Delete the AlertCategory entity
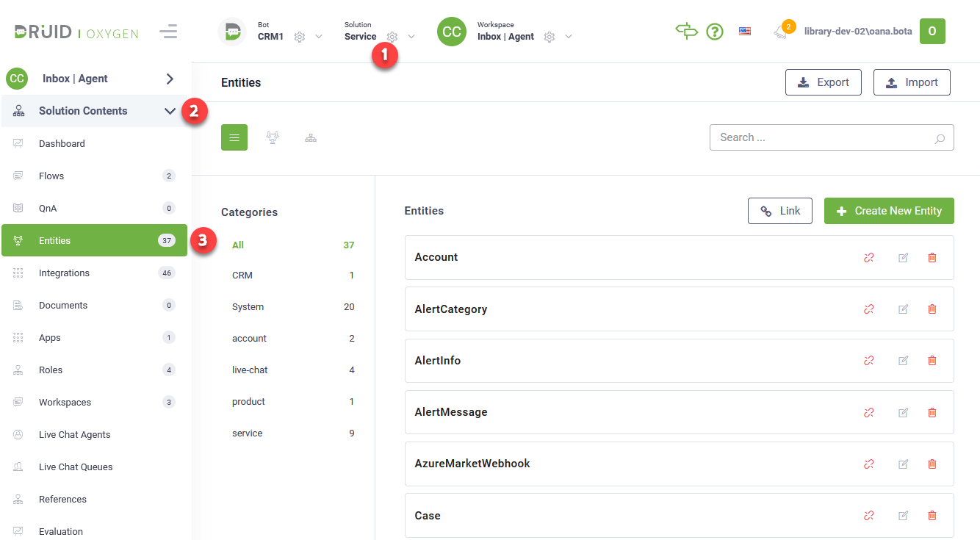 coord(932,309)
